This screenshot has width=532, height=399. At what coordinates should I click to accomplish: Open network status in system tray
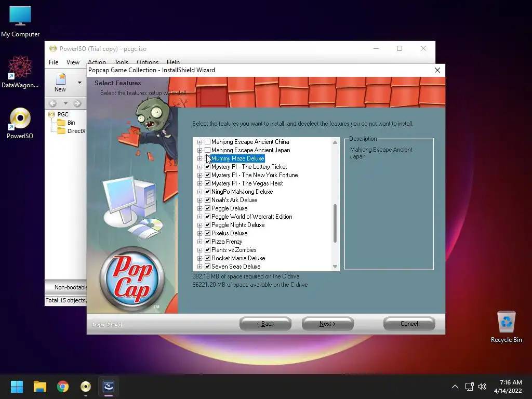coord(469,387)
